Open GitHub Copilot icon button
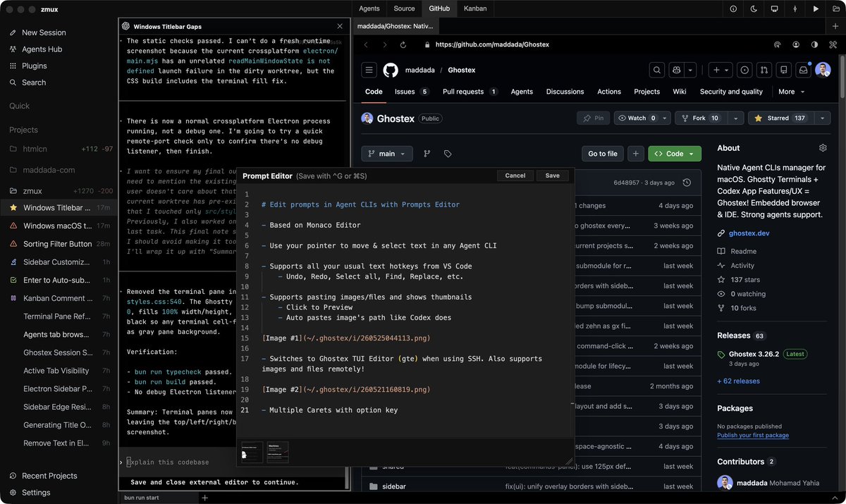Viewport: 846px width, 504px height. (677, 70)
